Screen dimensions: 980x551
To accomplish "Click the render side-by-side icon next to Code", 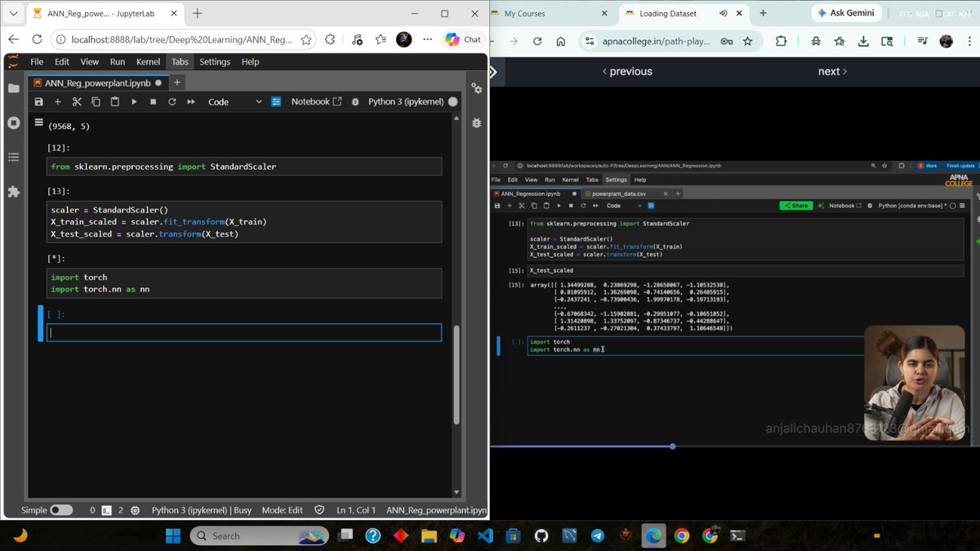I will point(276,102).
